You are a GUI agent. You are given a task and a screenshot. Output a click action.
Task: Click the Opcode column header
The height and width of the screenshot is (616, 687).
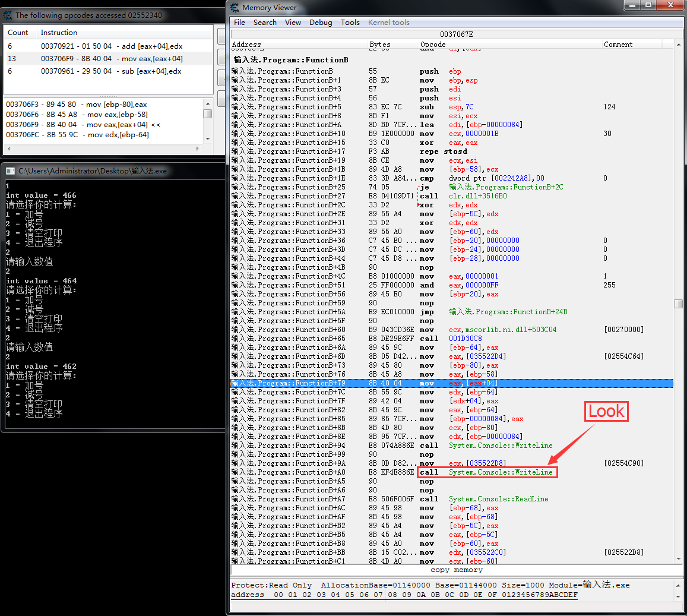(433, 45)
